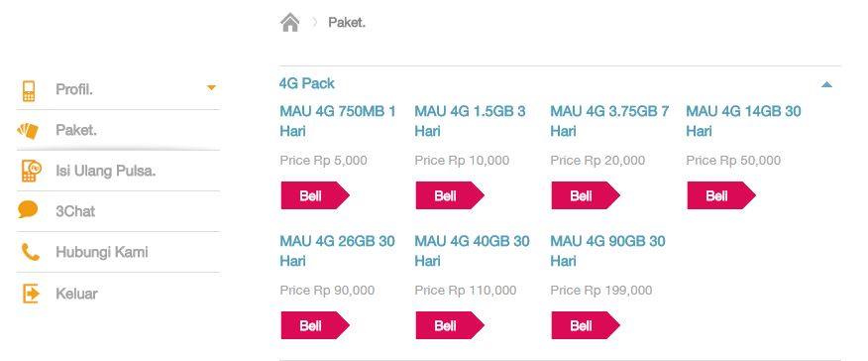Open the MAU 4G 3.75GB 7 Hari link
868x361 pixels.
tap(609, 121)
